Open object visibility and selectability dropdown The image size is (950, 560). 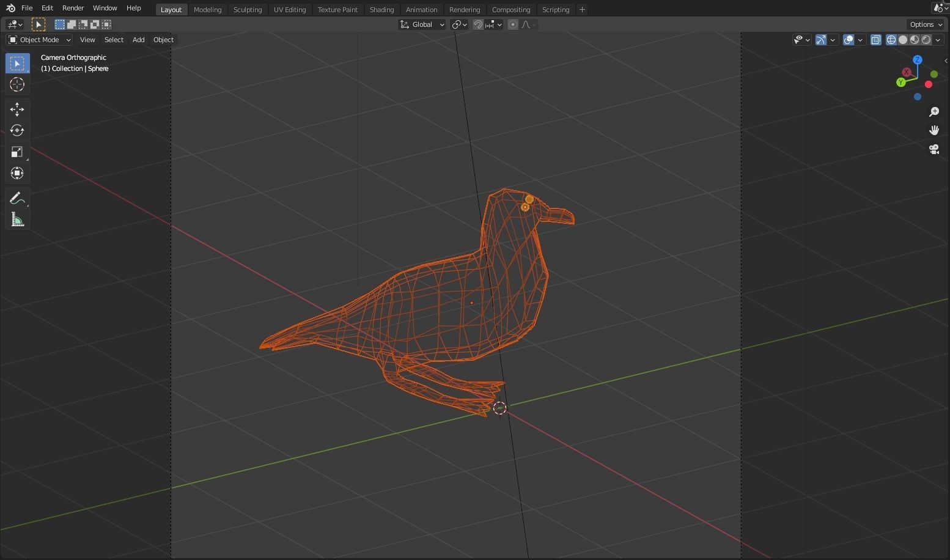click(801, 40)
